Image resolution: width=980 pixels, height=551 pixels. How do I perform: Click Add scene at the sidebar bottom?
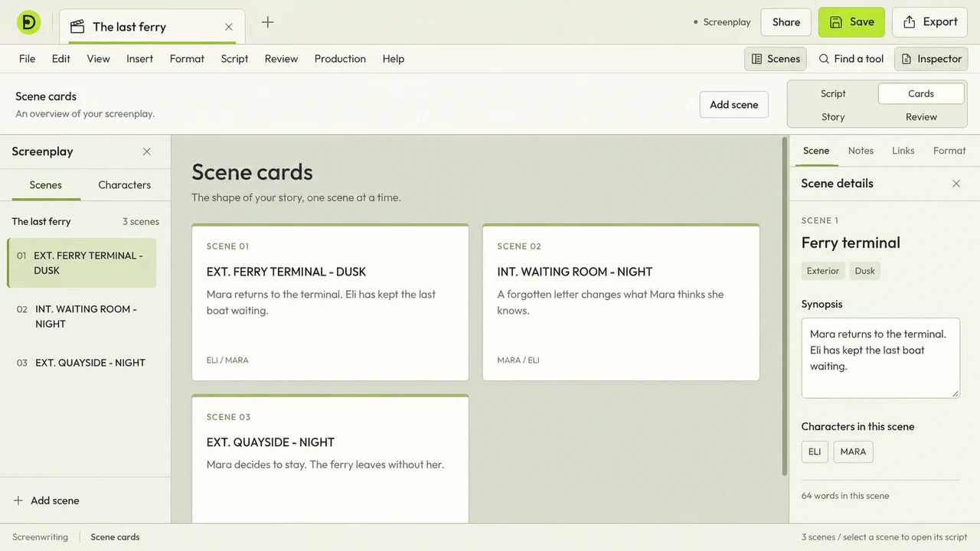(47, 500)
